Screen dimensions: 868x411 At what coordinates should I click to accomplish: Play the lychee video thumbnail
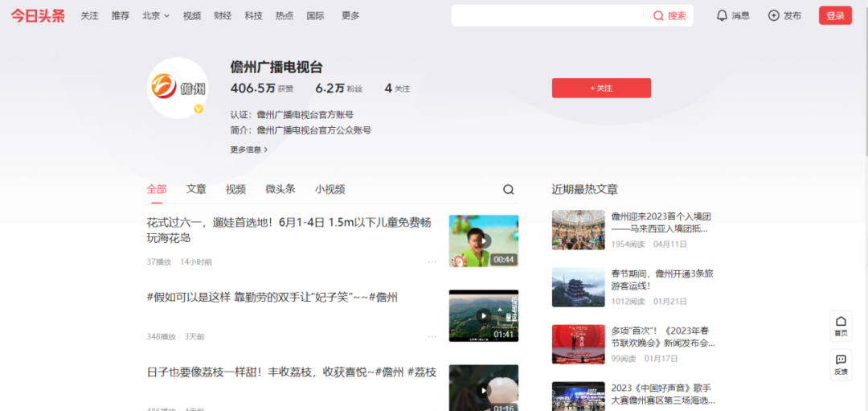[484, 388]
